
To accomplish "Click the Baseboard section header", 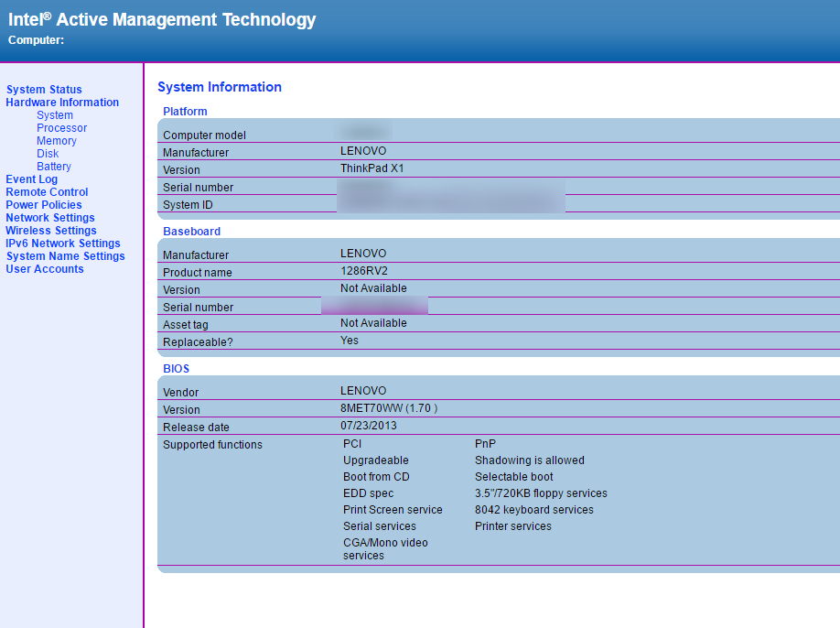I will tap(191, 232).
